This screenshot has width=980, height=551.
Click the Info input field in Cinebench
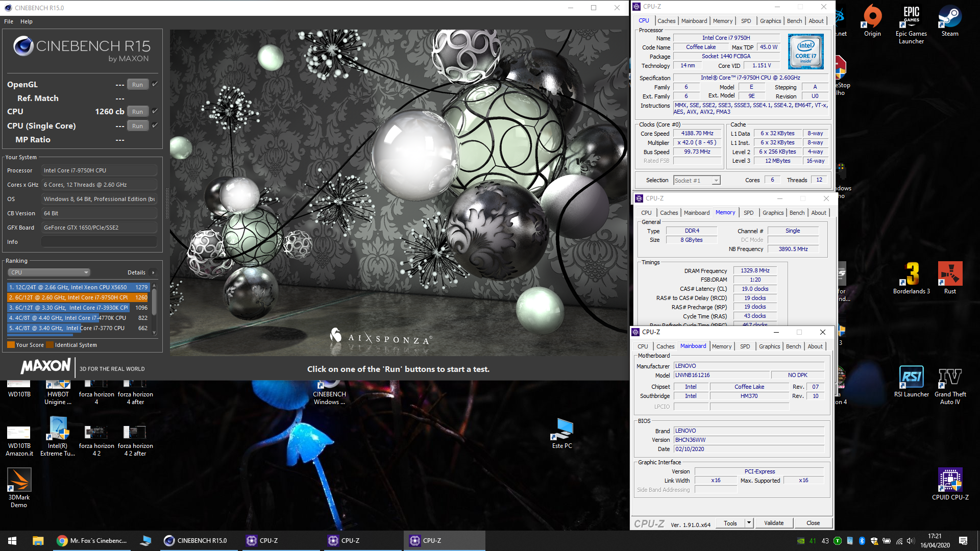click(99, 242)
